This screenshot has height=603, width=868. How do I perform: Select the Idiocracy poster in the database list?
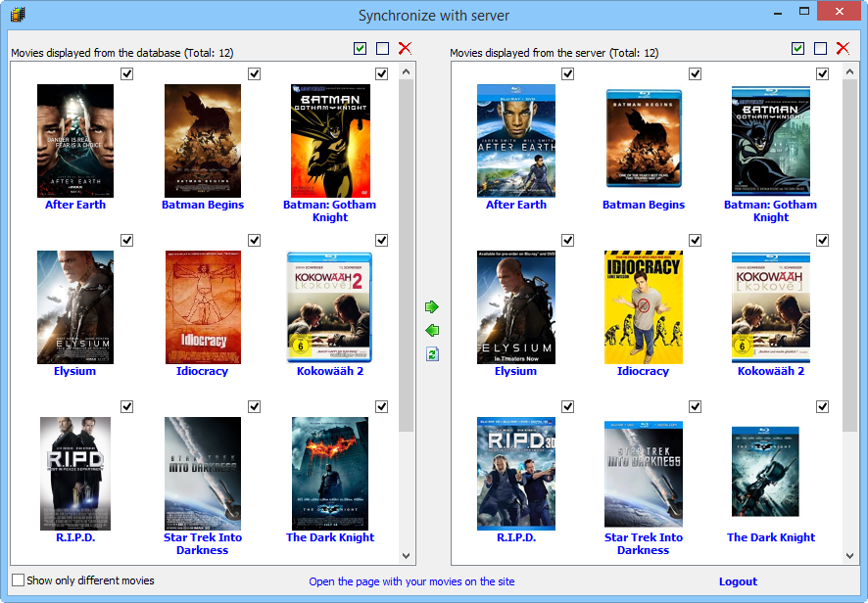(x=203, y=307)
